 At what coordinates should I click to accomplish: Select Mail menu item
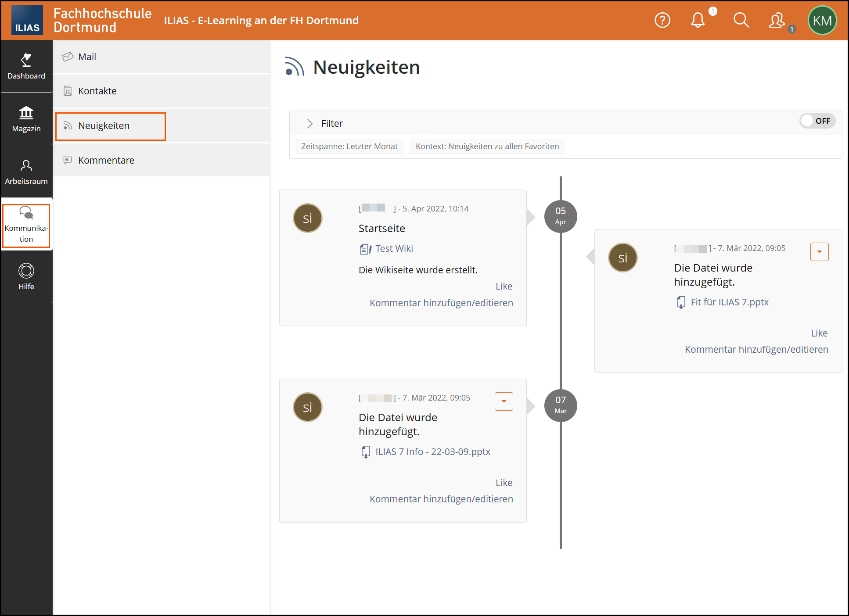point(87,57)
